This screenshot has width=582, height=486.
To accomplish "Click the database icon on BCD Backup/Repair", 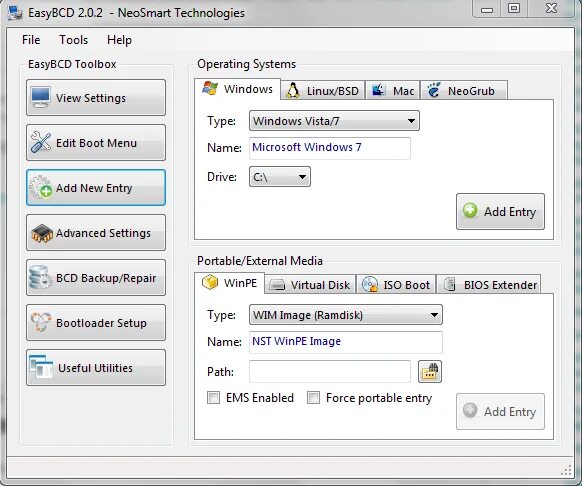I will point(40,277).
